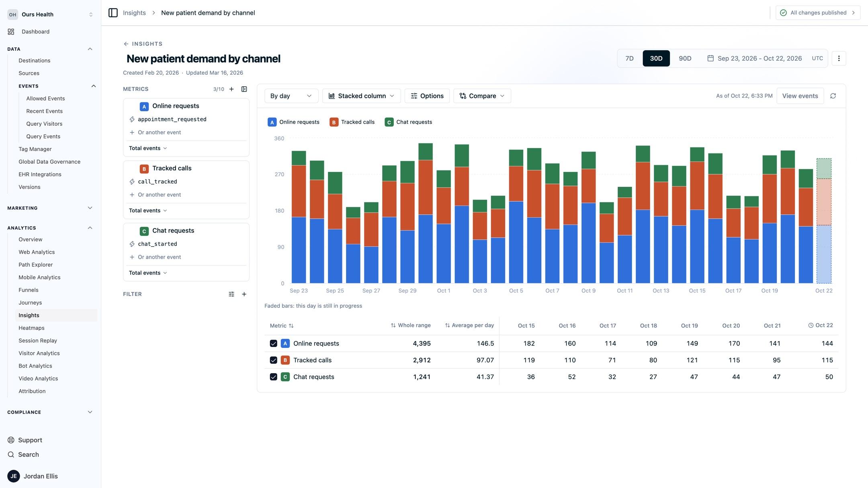Click the Jordan Ellis avatar
This screenshot has width=868, height=488.
(x=14, y=476)
